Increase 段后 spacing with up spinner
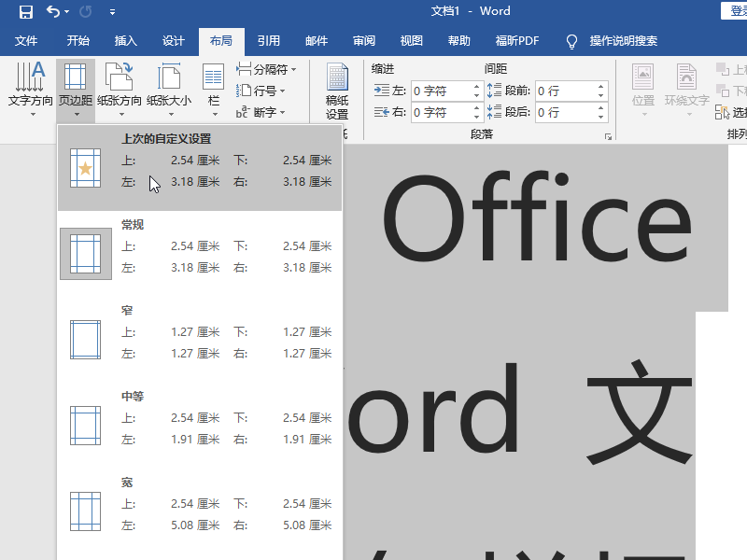The width and height of the screenshot is (747, 560). pyautogui.click(x=601, y=108)
